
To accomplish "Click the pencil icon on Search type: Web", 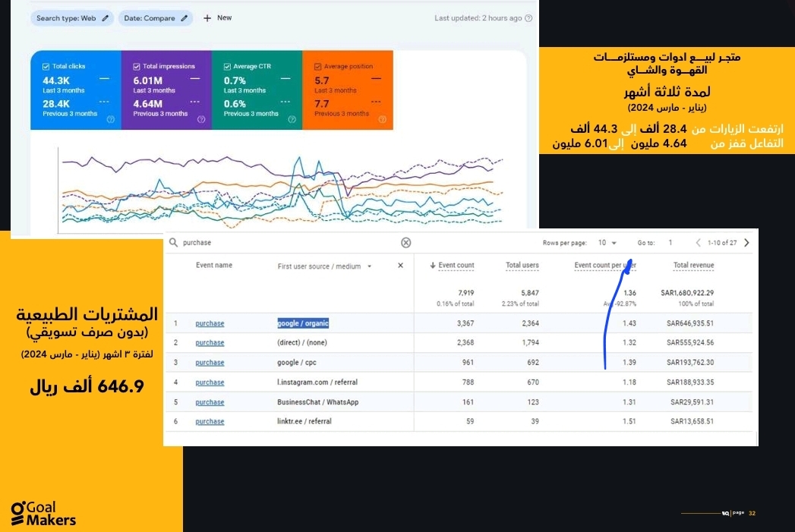I will [x=106, y=18].
